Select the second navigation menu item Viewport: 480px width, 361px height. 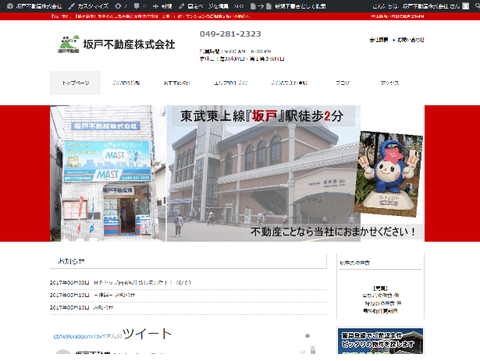pyautogui.click(x=126, y=83)
